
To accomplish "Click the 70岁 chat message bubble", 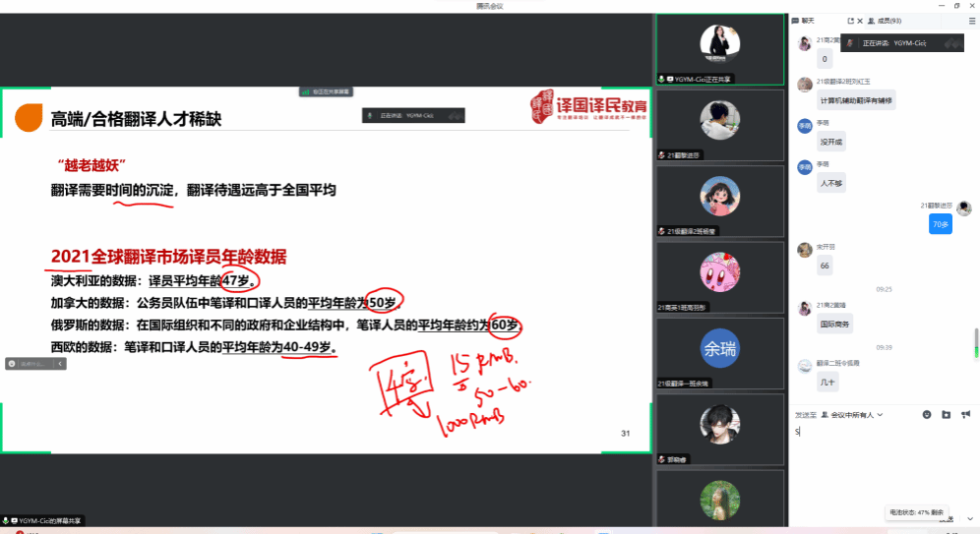I will pos(940,224).
